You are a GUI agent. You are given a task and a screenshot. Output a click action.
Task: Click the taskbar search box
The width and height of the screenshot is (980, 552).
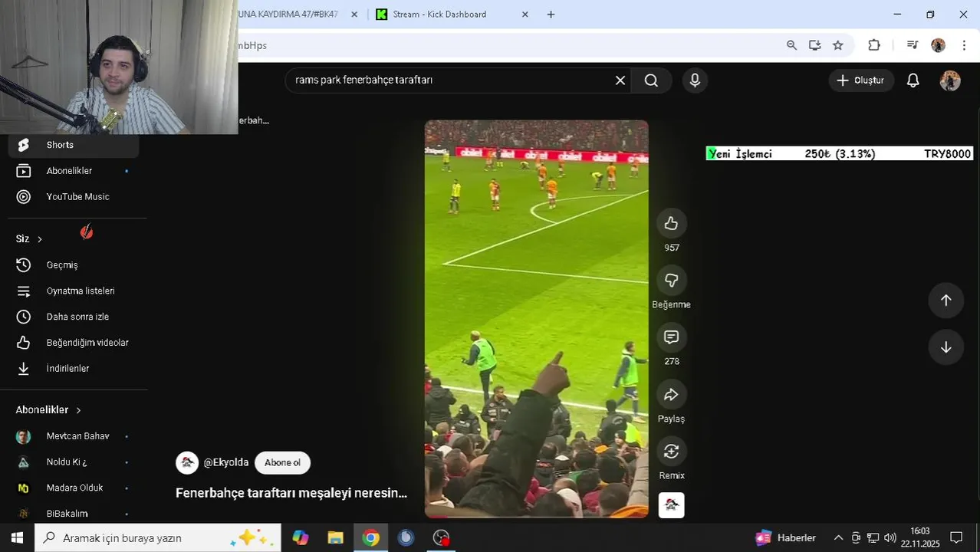click(x=158, y=537)
